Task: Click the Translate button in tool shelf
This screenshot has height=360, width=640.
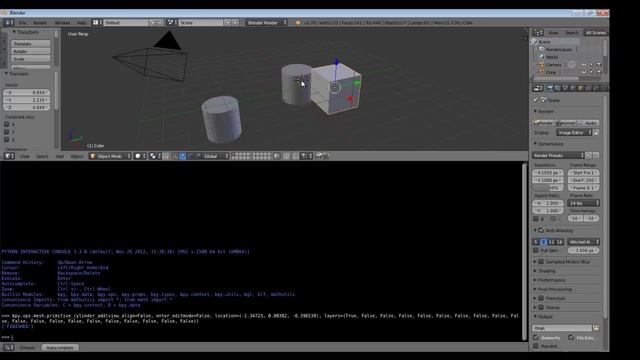Action: pyautogui.click(x=31, y=44)
